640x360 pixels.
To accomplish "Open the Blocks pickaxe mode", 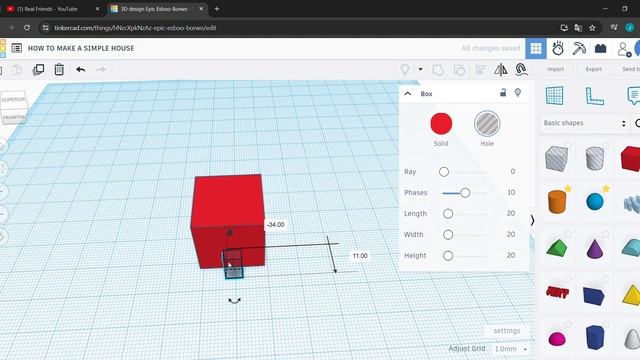I will pyautogui.click(x=579, y=49).
